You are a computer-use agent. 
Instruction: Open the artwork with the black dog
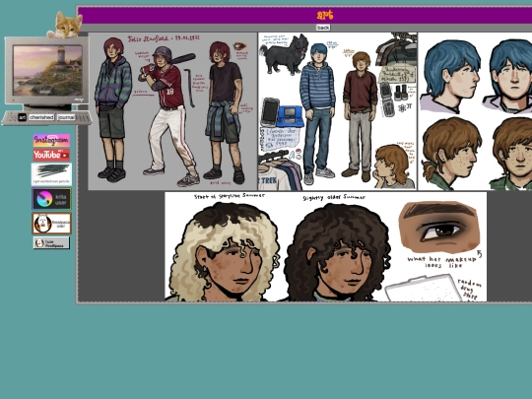pos(337,111)
